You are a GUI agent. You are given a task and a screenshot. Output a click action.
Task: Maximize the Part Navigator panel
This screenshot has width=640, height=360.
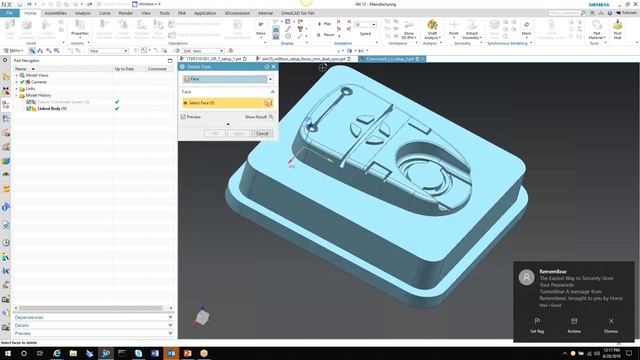[x=170, y=60]
